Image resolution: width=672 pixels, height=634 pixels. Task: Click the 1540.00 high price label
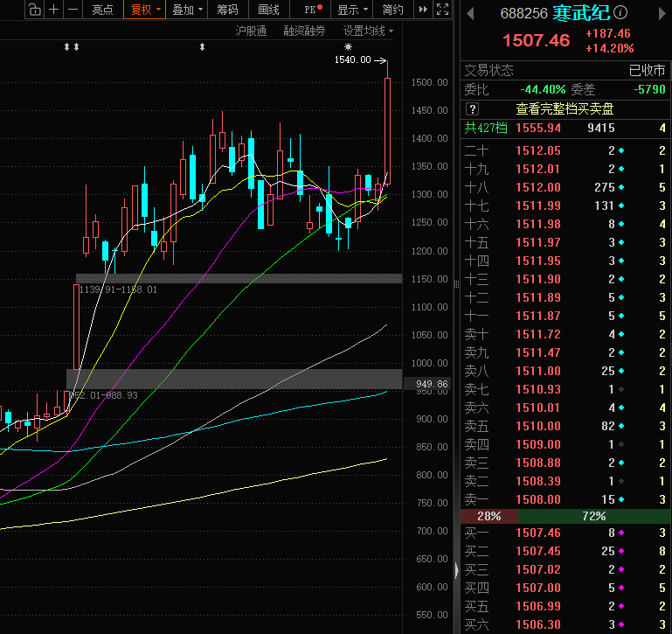pyautogui.click(x=352, y=59)
